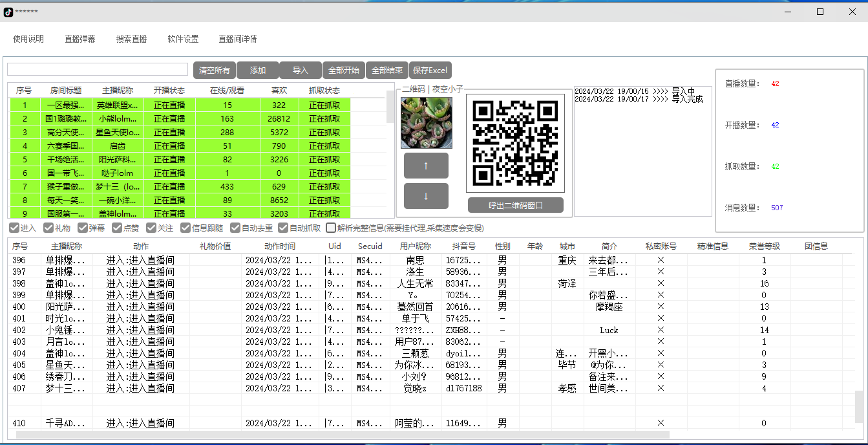Viewport: 868px width, 445px height.
Task: Click the 保存Excel button
Action: point(430,71)
